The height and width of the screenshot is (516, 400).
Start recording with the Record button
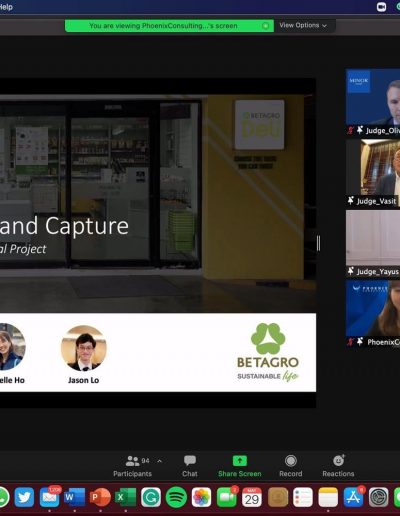pos(291,466)
